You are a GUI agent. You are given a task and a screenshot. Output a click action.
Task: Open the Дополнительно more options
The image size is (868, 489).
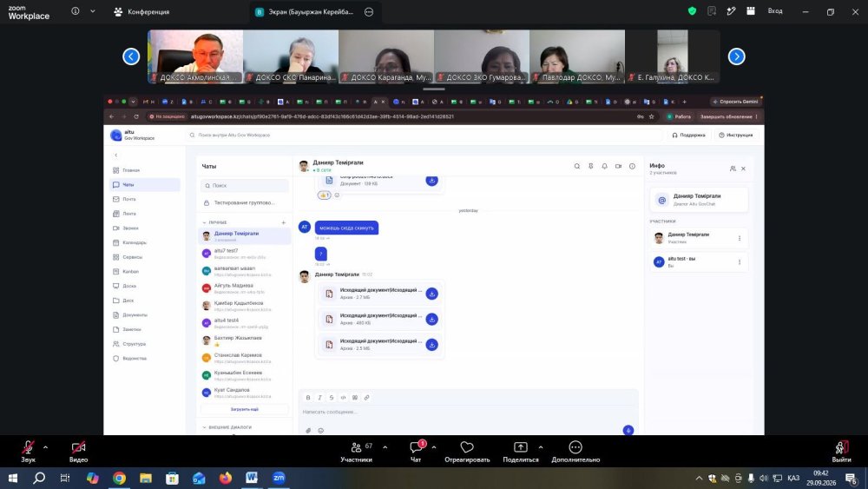[x=575, y=451]
